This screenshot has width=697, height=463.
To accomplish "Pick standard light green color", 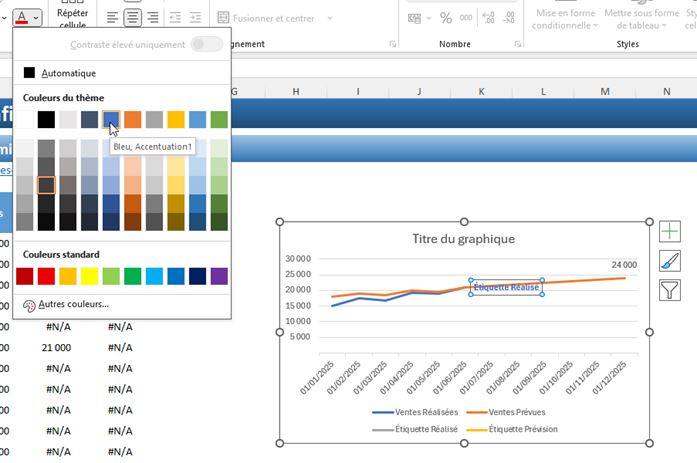I will (111, 276).
